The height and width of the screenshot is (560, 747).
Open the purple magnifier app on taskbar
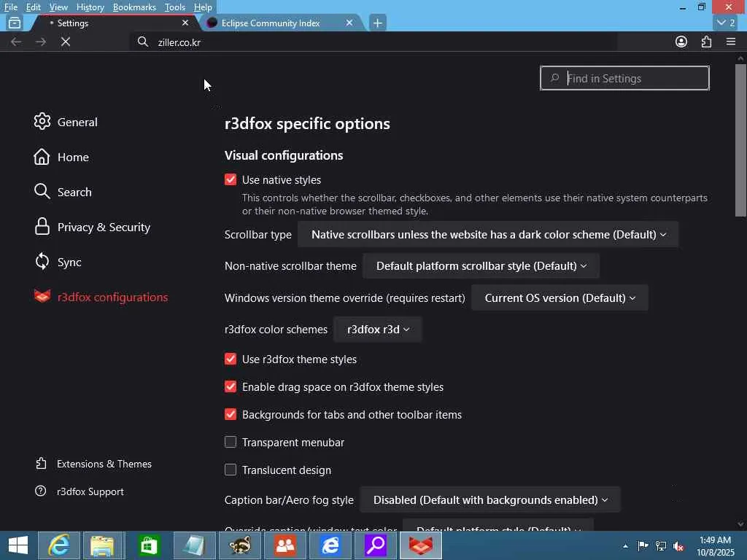click(x=376, y=545)
